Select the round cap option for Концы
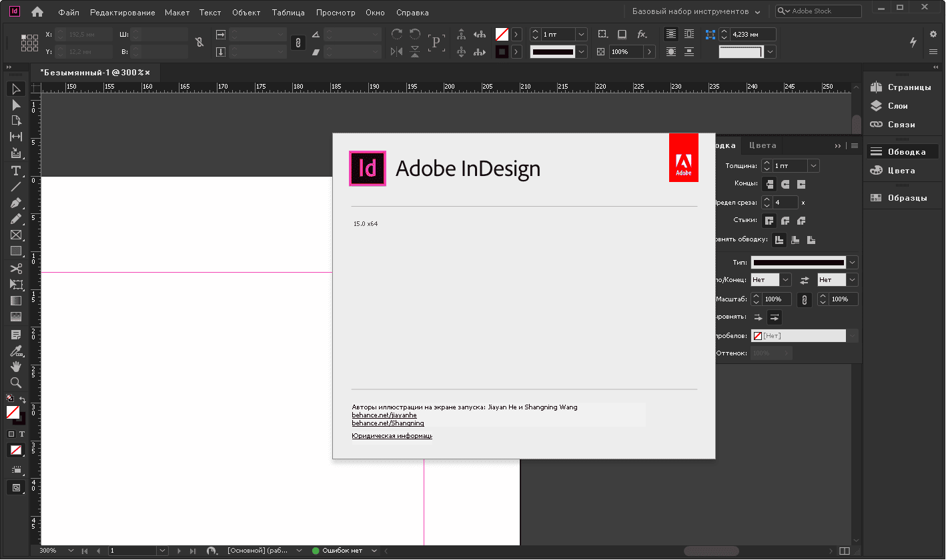The image size is (946, 560). [x=785, y=184]
